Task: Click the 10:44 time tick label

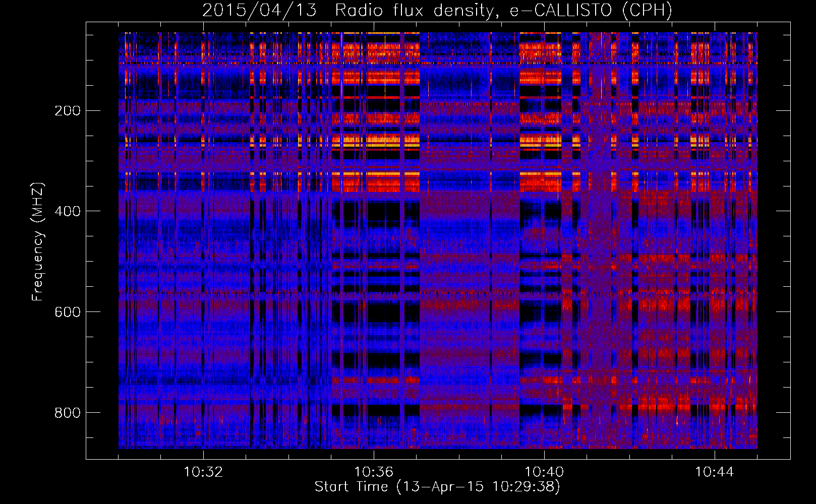Action: pyautogui.click(x=715, y=472)
